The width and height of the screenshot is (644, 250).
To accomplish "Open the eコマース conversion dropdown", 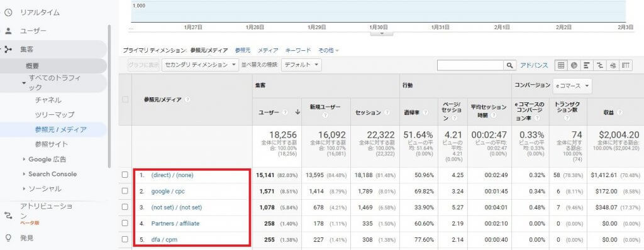I will (x=572, y=86).
